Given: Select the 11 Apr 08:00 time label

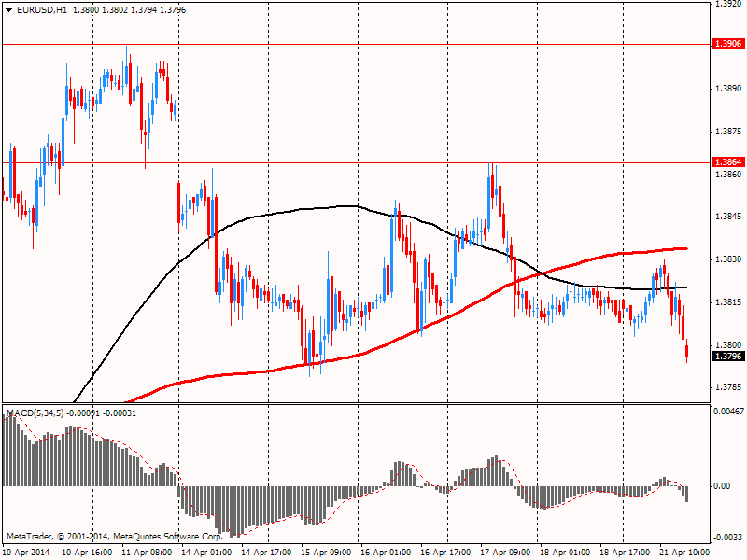Looking at the screenshot, I should pos(147,553).
